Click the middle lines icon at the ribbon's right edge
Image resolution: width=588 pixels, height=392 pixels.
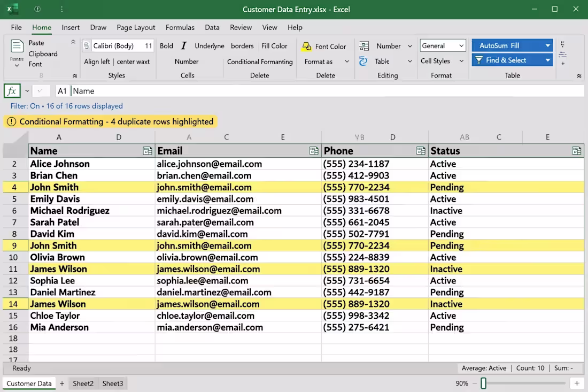(562, 55)
